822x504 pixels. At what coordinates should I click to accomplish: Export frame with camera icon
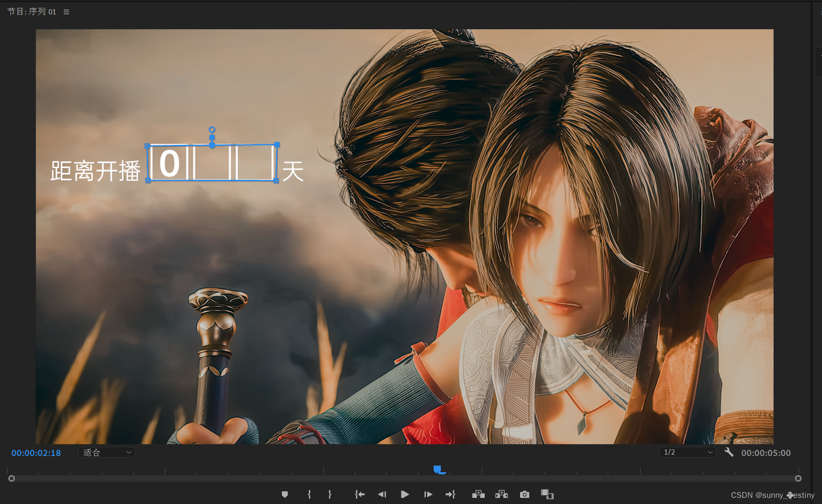point(524,494)
